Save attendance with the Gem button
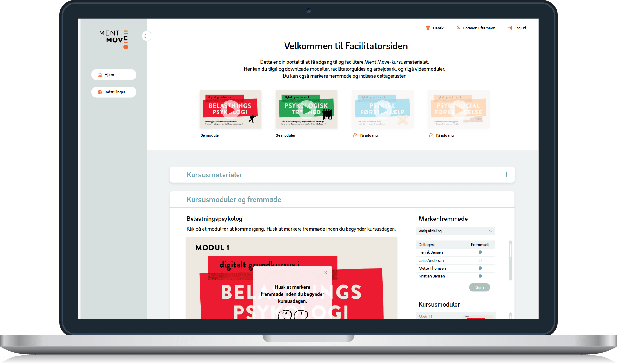Screen dimensions: 617x364 (x=479, y=287)
